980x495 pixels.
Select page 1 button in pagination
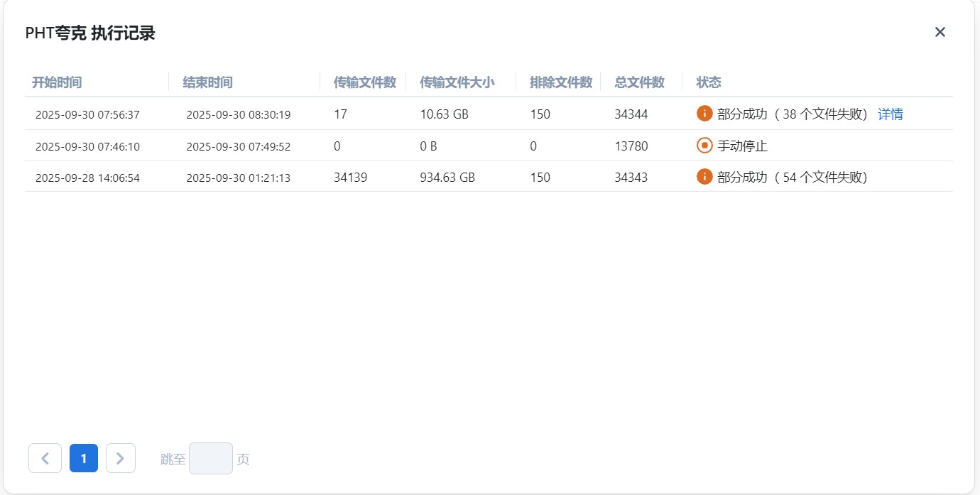(84, 458)
